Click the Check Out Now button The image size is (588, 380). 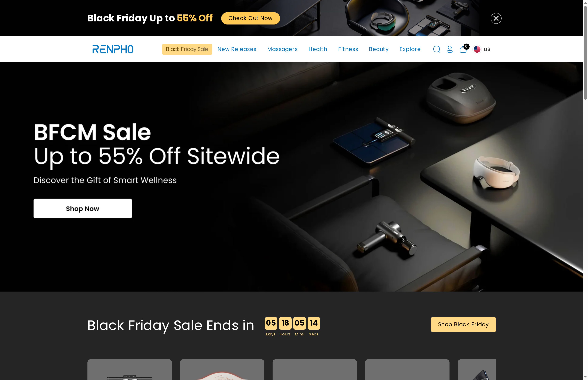click(250, 18)
